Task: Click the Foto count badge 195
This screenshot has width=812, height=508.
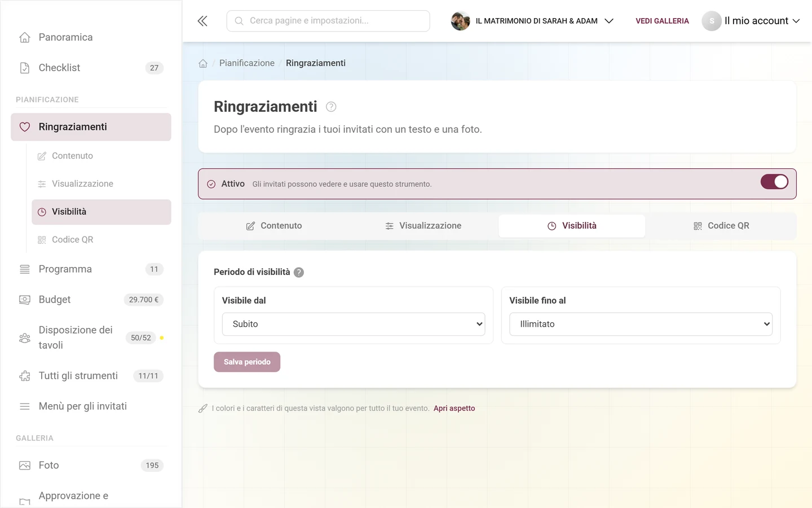Action: pyautogui.click(x=152, y=466)
